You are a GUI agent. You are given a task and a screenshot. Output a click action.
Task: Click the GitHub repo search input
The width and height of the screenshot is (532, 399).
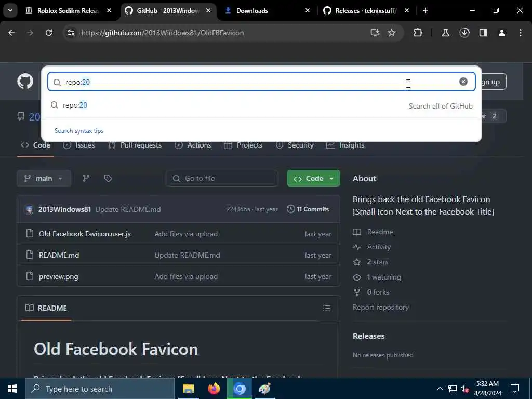click(x=261, y=82)
